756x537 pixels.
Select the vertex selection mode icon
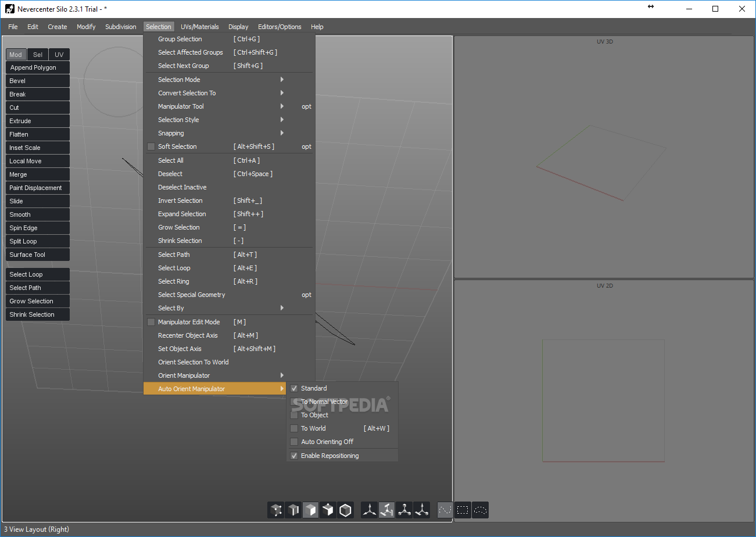(x=276, y=510)
